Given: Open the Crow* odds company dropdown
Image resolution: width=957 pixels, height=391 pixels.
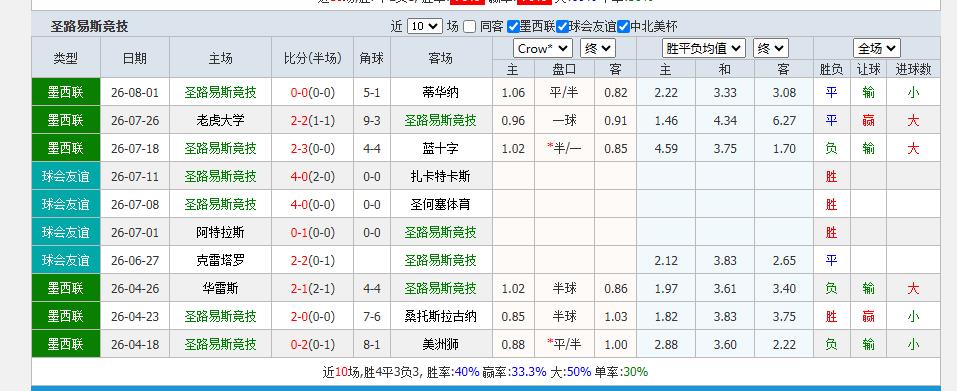Looking at the screenshot, I should pyautogui.click(x=543, y=49).
